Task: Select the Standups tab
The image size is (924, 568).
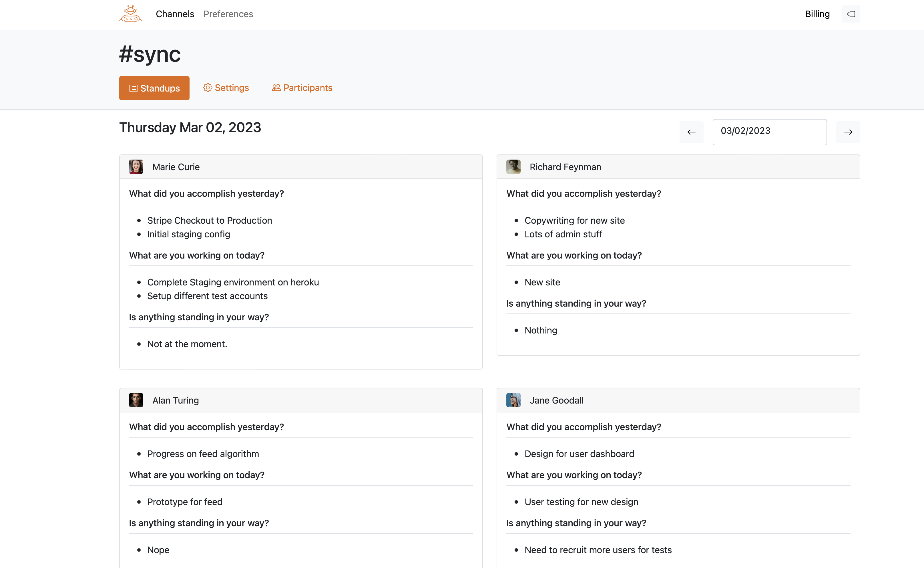Action: point(154,88)
